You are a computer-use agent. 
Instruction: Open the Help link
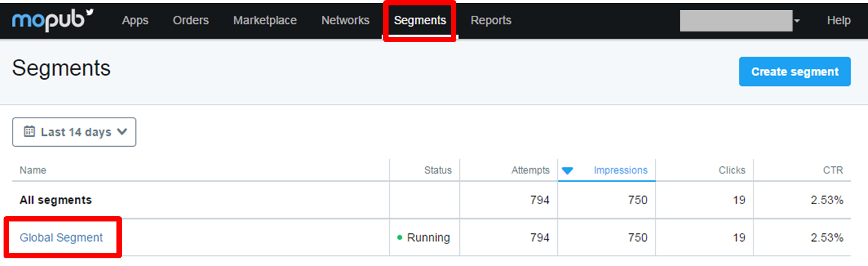coord(838,20)
